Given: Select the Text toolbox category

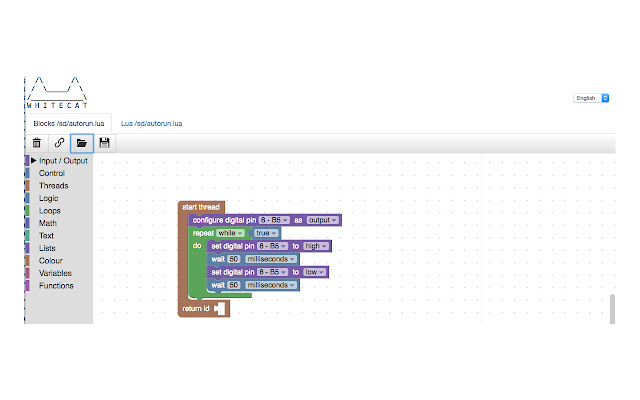Looking at the screenshot, I should pyautogui.click(x=46, y=236).
